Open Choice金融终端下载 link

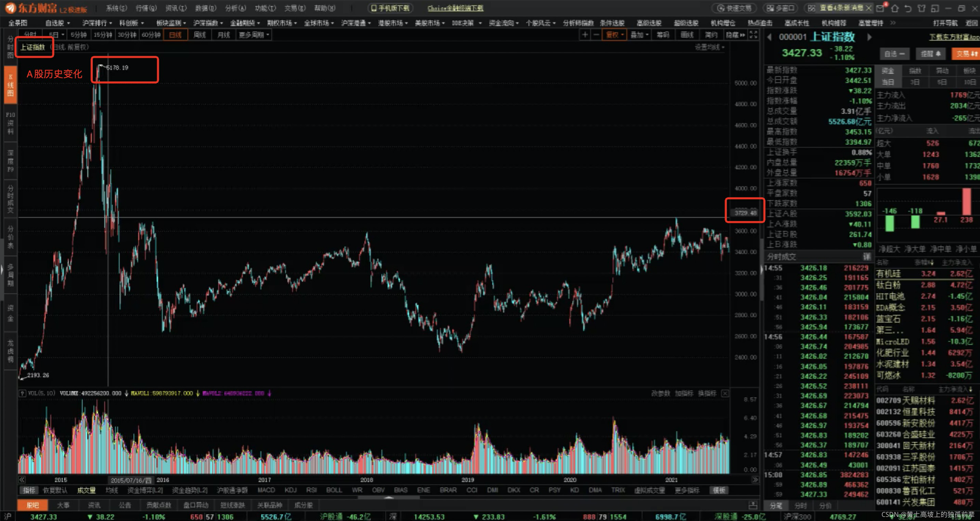tap(455, 8)
